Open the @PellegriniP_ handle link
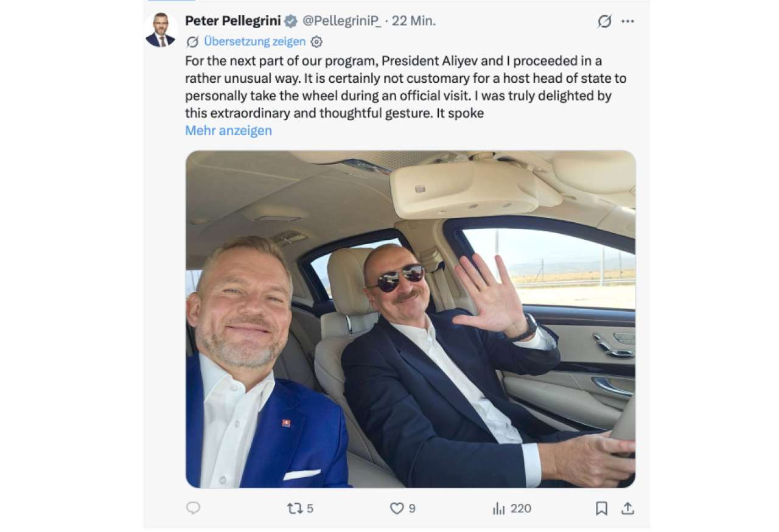The image size is (779, 532). point(342,21)
